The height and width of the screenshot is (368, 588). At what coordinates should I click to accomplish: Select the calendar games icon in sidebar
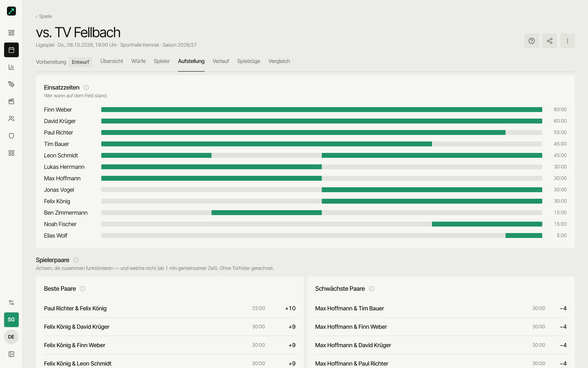[11, 50]
